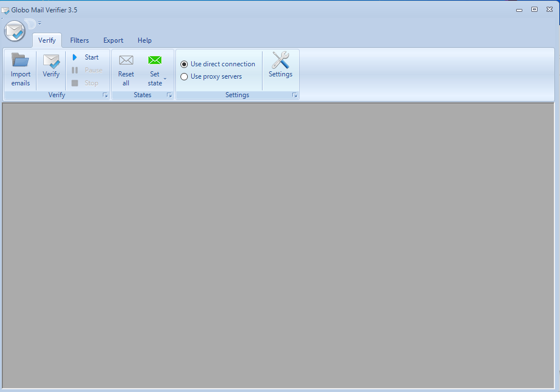Open the States group dialog launcher
Image resolution: width=560 pixels, height=392 pixels.
point(169,95)
